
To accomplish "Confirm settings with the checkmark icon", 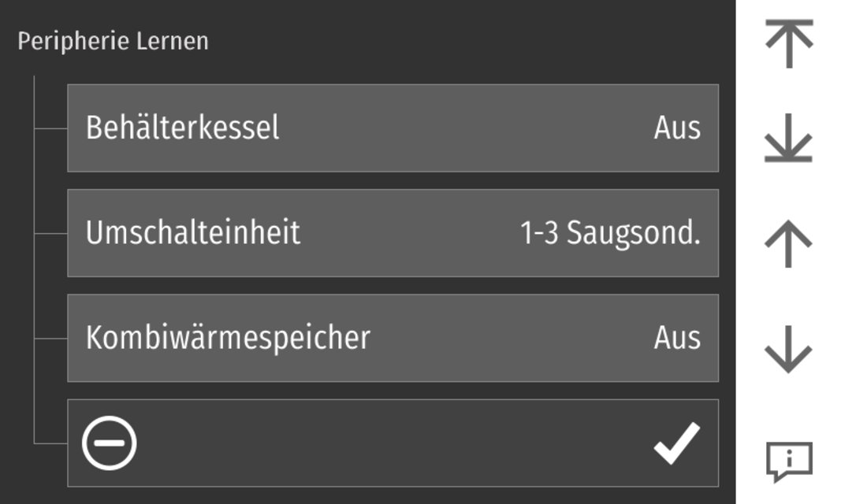I will [676, 443].
